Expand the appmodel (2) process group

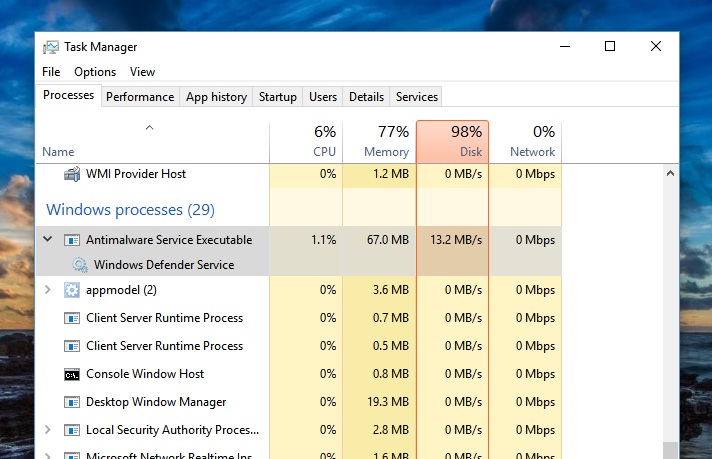click(48, 290)
